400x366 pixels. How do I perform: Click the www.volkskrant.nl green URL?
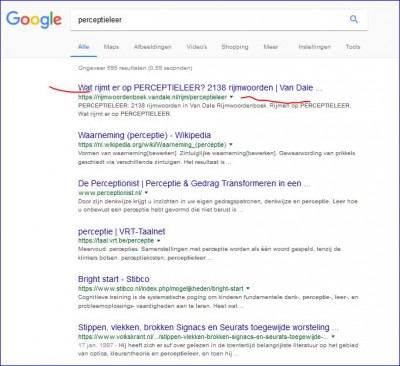(203, 337)
